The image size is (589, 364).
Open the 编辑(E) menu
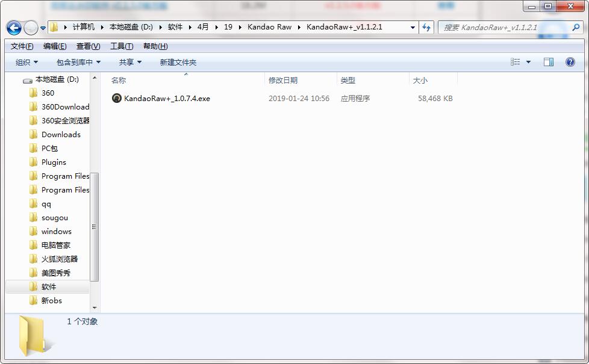(x=55, y=46)
